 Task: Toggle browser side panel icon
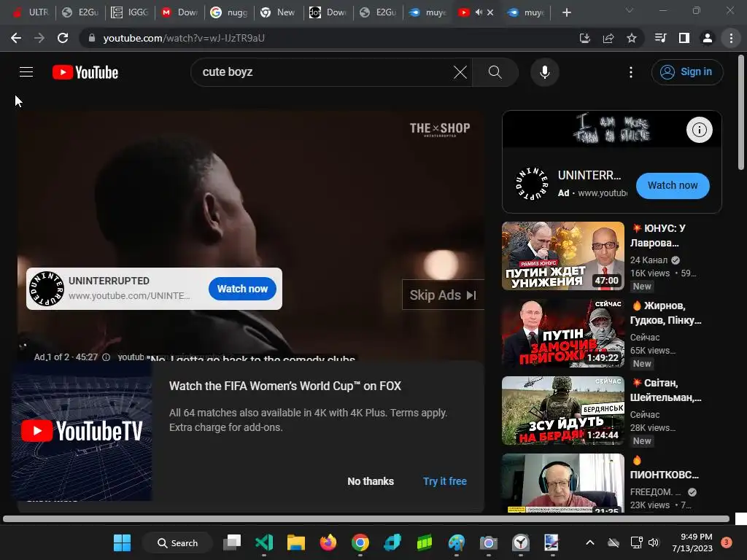pyautogui.click(x=684, y=38)
